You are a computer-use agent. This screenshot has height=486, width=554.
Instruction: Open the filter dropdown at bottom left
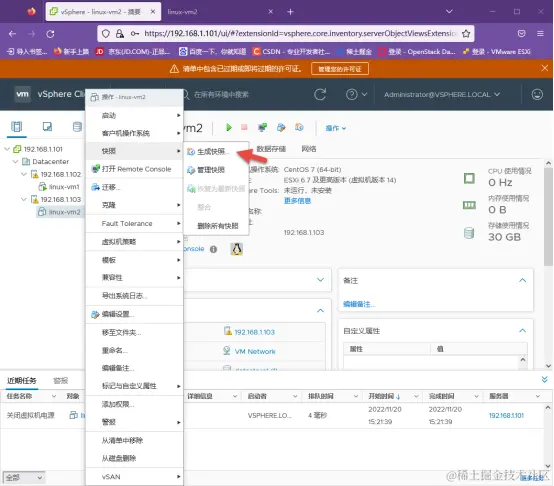click(24, 478)
